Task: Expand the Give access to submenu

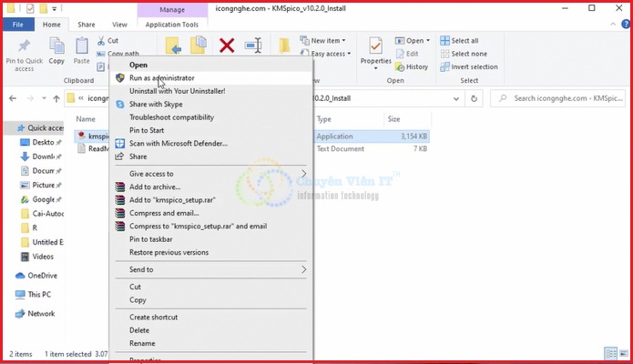Action: pyautogui.click(x=303, y=174)
